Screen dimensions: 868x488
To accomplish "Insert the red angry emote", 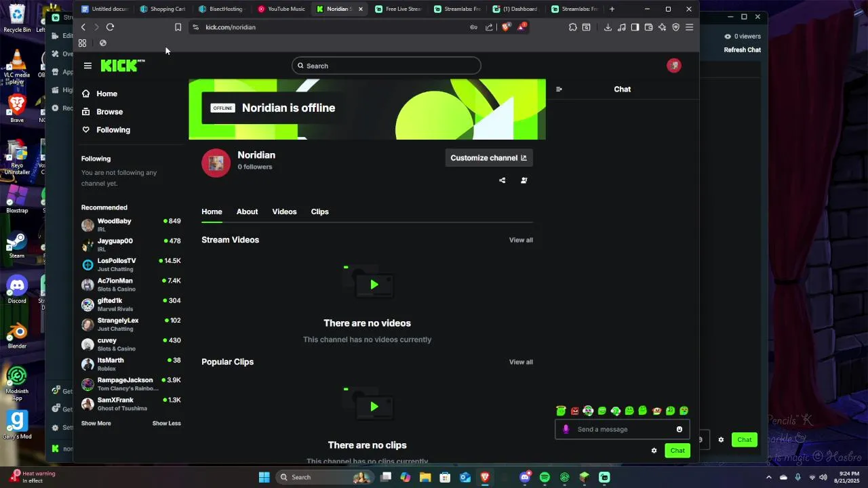I will tap(575, 411).
